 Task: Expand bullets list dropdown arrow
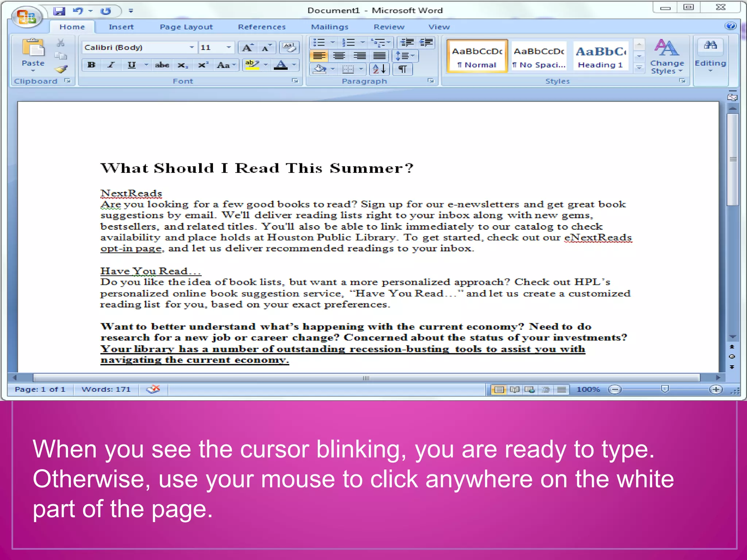[332, 43]
